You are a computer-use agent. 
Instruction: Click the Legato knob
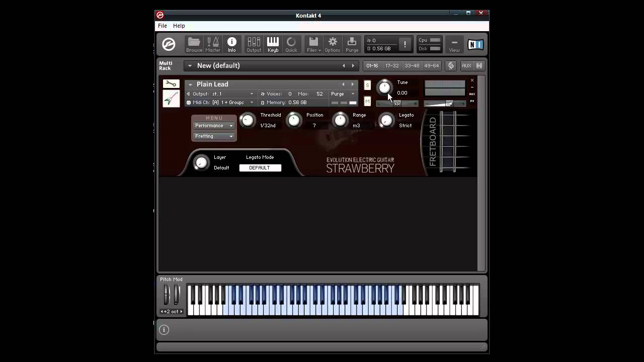[386, 120]
